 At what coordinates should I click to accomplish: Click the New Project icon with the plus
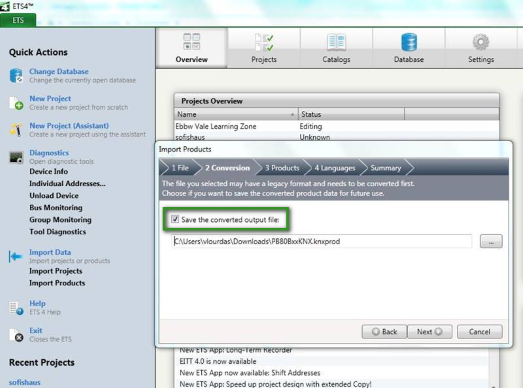[x=16, y=103]
